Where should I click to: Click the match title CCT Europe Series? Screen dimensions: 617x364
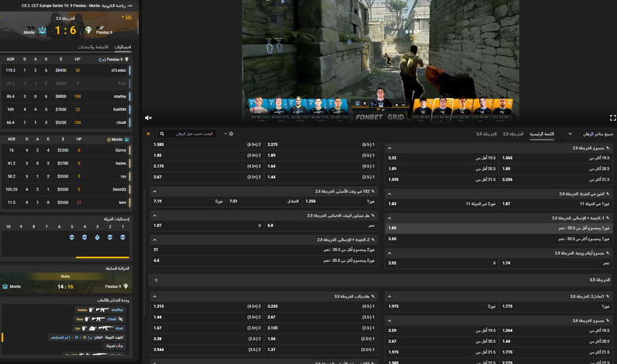pyautogui.click(x=77, y=5)
